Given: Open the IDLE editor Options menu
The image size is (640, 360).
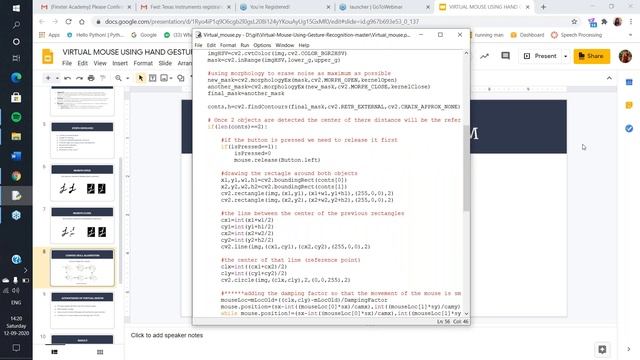Looking at the screenshot, I should coord(262,45).
